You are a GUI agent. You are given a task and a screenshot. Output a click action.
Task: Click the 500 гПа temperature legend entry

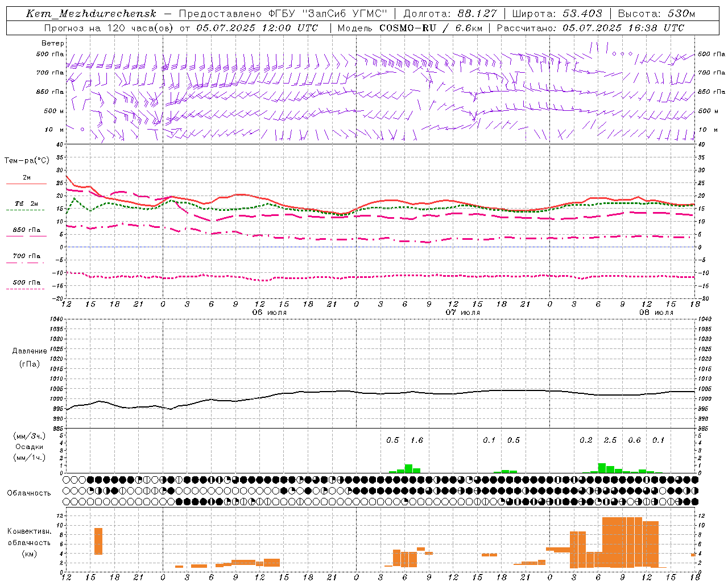pos(26,282)
